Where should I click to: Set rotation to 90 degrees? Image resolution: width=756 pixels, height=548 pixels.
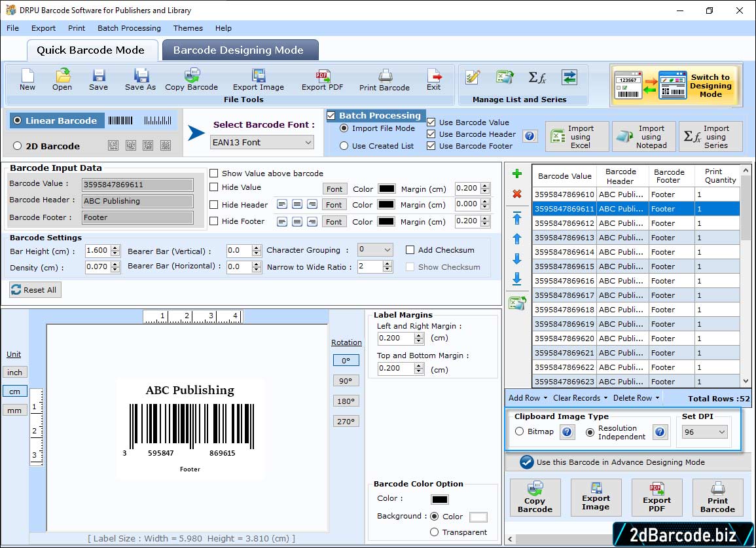pos(346,380)
